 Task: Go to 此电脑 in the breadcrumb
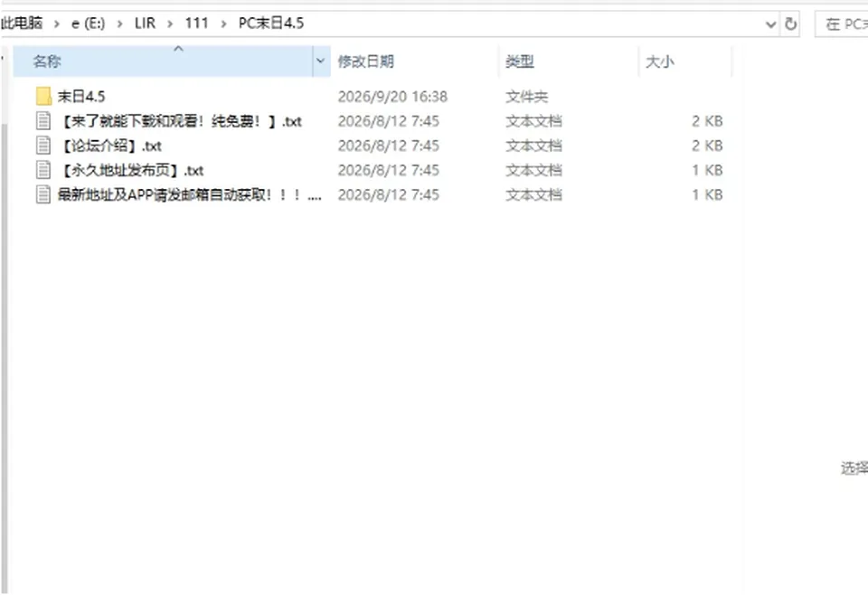click(x=21, y=24)
